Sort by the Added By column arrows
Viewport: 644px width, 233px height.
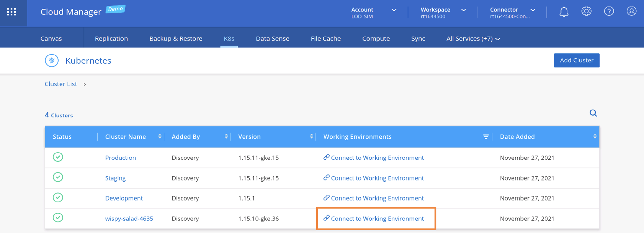tap(226, 136)
